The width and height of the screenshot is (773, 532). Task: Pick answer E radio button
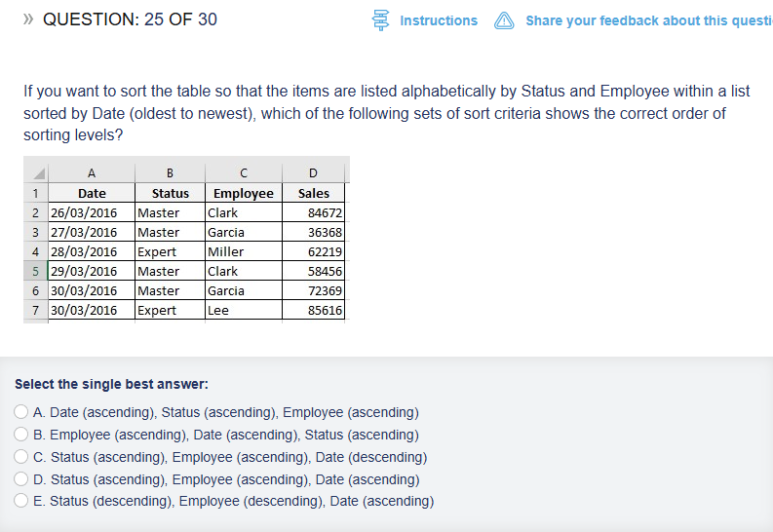tap(21, 501)
